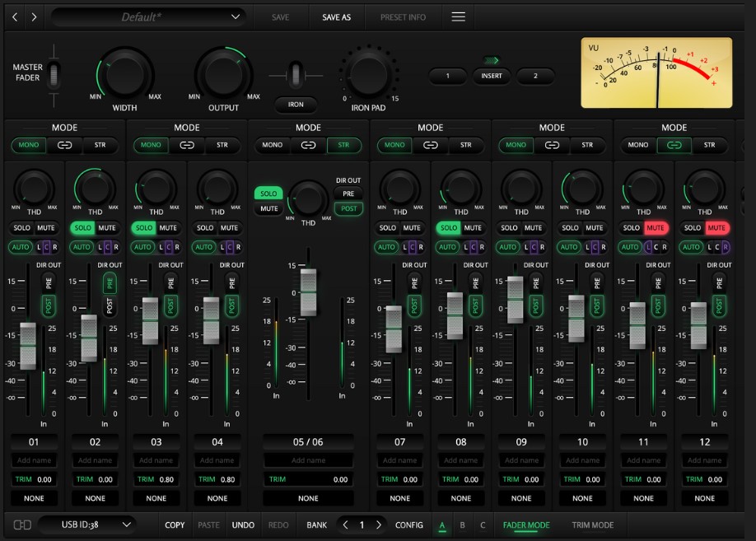Viewport: 756px width, 541px height.
Task: Click the link icon above channels 01 and 02
Action: pyautogui.click(x=65, y=145)
